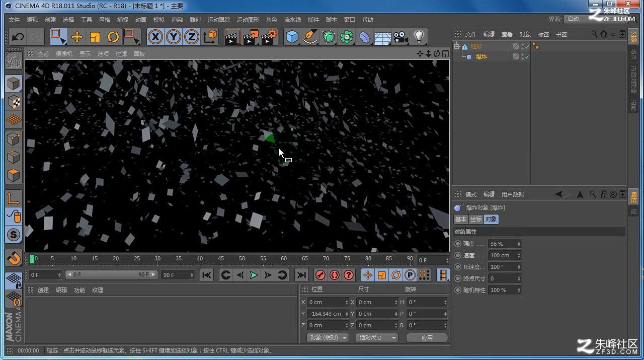Open the viewport 摄像机 menu

(64, 54)
